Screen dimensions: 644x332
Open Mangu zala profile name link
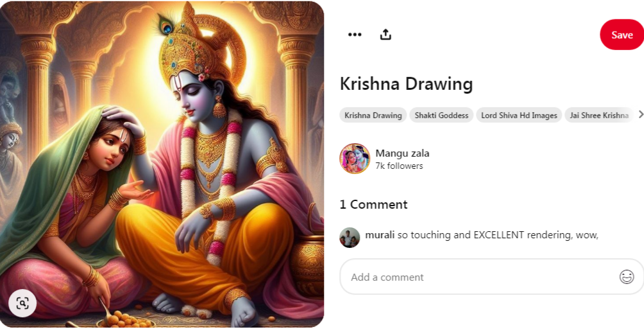[x=402, y=153]
